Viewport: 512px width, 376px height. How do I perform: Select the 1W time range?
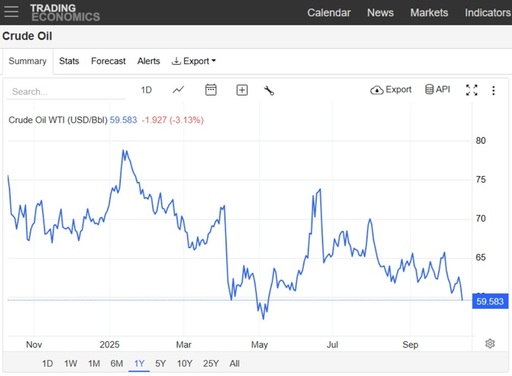point(71,363)
